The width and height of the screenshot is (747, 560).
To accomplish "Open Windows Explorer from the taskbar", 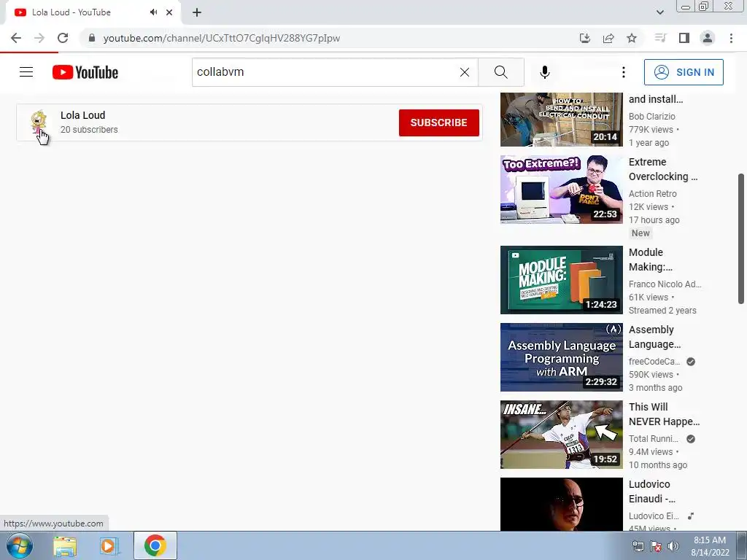I will pos(65,545).
